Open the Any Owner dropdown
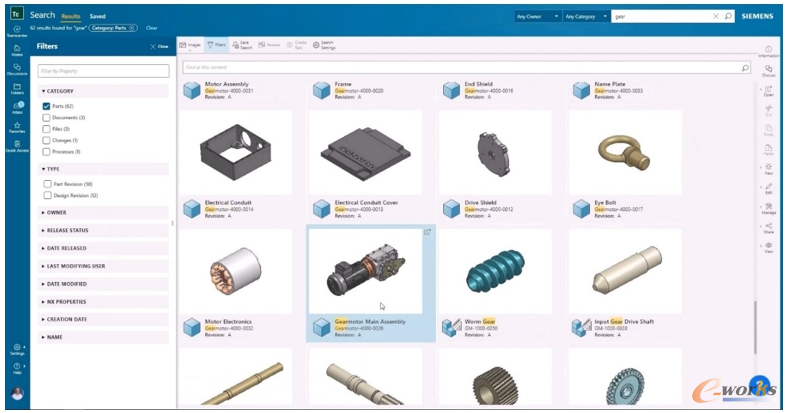 (x=538, y=17)
